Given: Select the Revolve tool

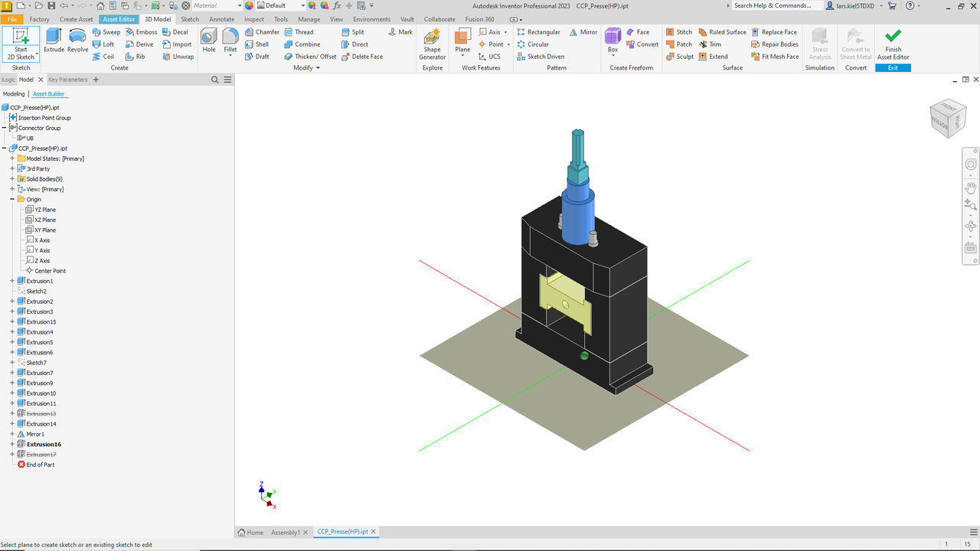Looking at the screenshot, I should pos(77,41).
